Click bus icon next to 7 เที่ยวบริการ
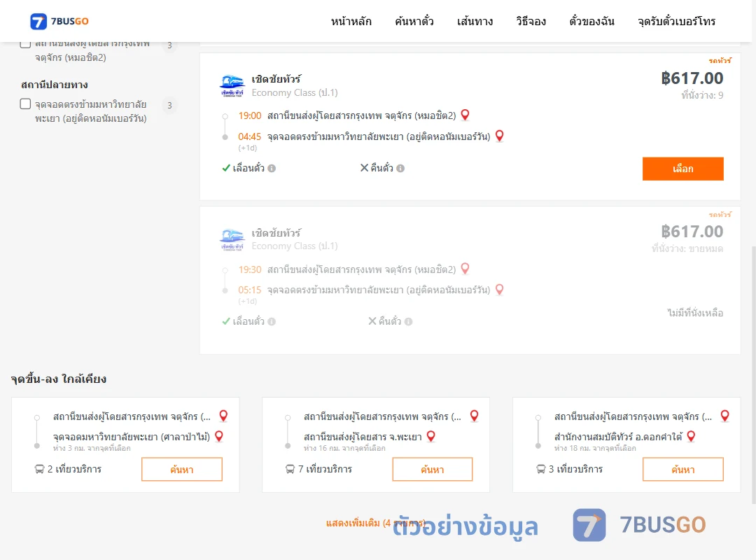Viewport: 756px width, 560px height. 290,469
